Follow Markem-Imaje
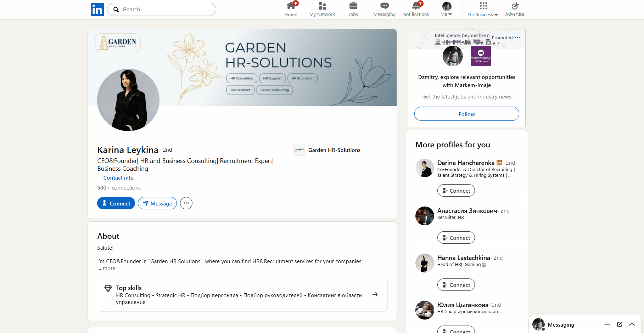Image resolution: width=644 pixels, height=333 pixels. pyautogui.click(x=466, y=114)
